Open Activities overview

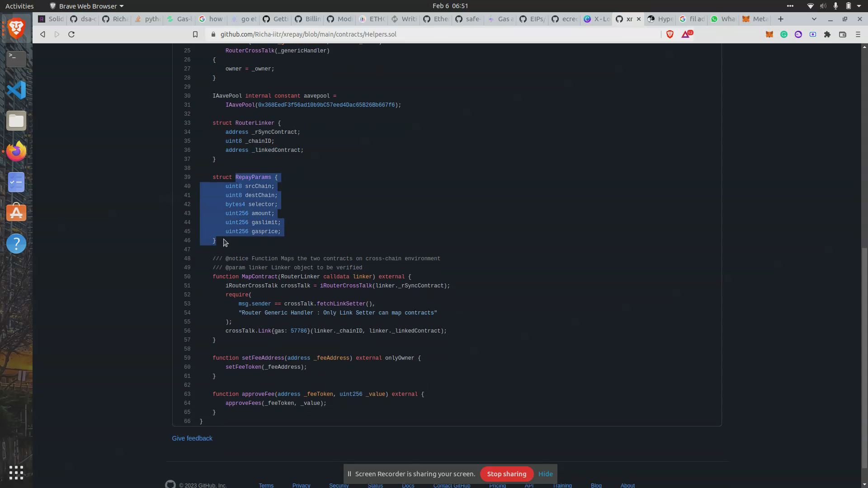(19, 6)
